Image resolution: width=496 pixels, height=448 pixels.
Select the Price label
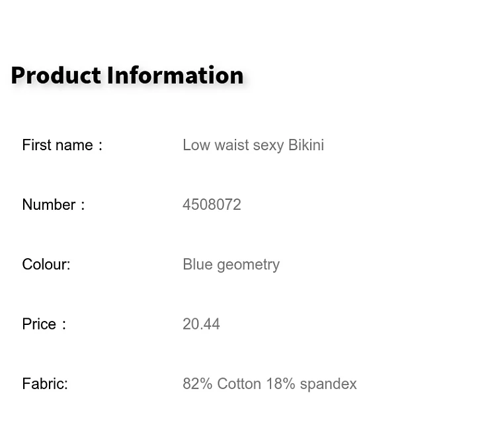pos(44,324)
